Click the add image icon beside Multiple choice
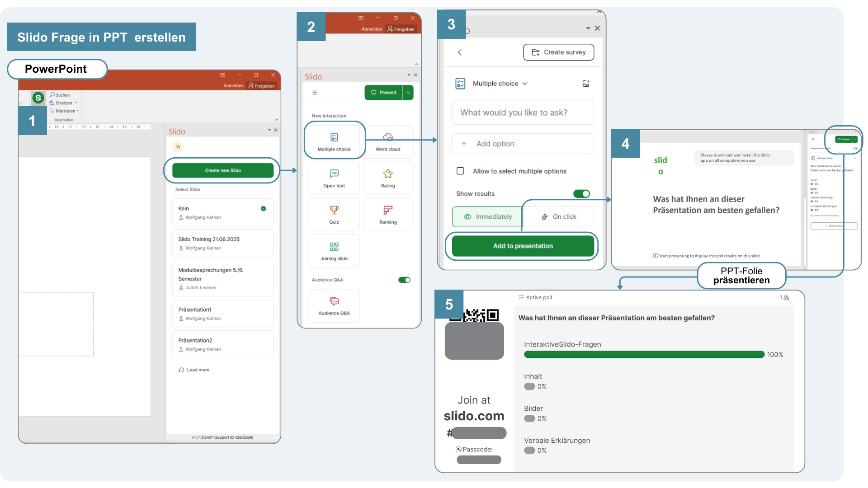868x488 pixels. pyautogui.click(x=586, y=84)
